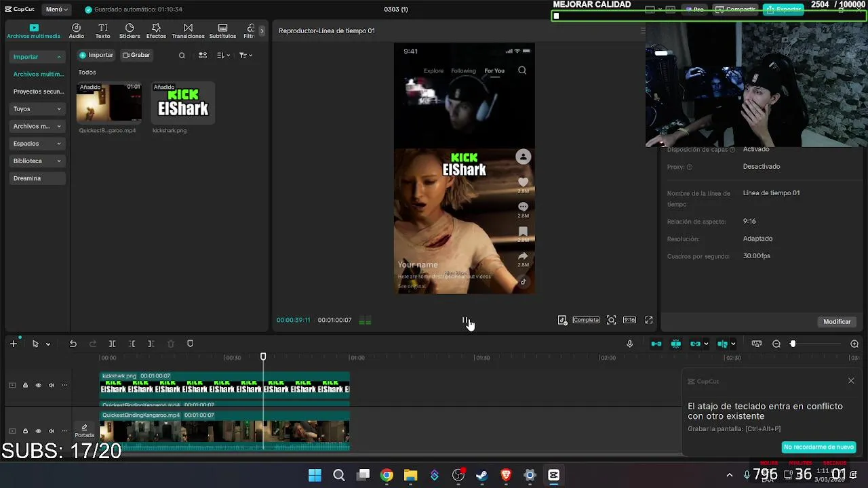The width and height of the screenshot is (868, 488).
Task: Switch to the Transiciones tab
Action: click(x=188, y=31)
